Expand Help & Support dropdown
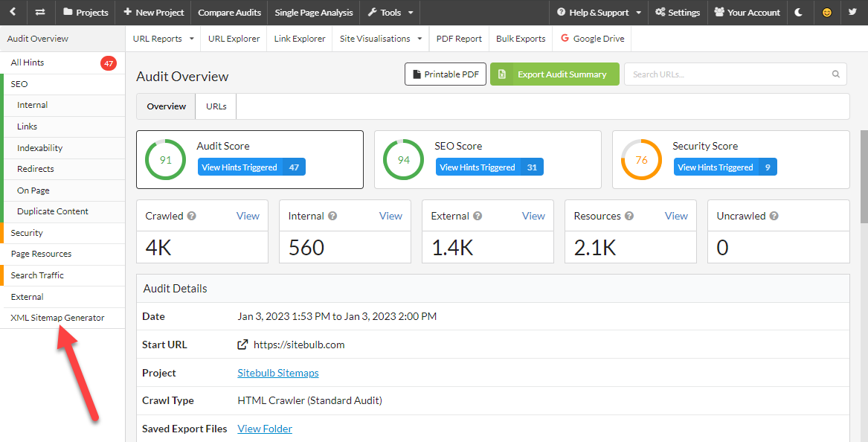868x442 pixels. tap(599, 12)
